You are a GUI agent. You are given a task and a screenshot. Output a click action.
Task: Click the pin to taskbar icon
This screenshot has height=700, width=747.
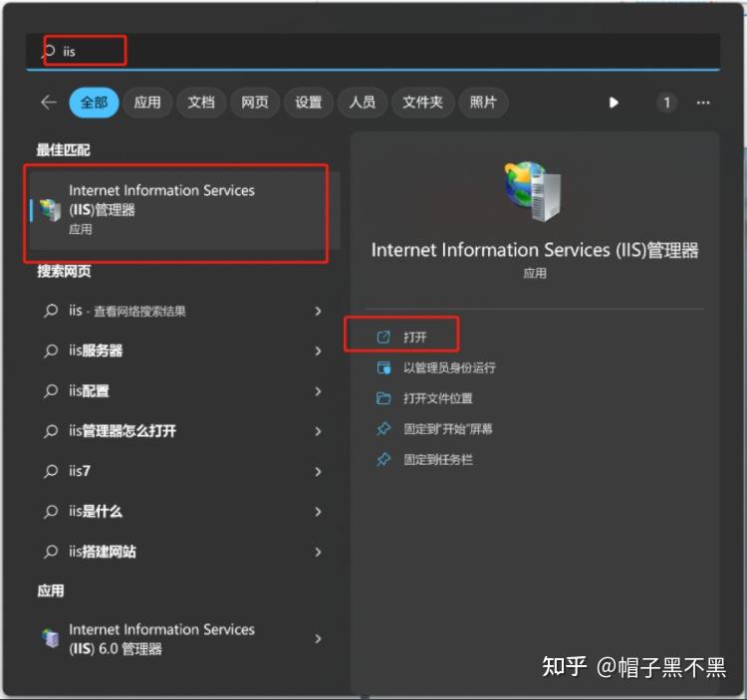click(383, 460)
